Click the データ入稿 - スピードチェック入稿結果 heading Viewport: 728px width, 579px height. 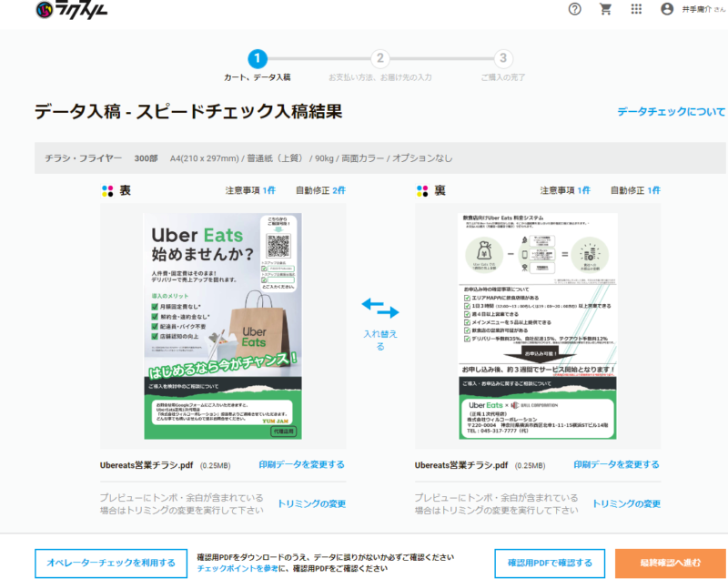point(188,111)
